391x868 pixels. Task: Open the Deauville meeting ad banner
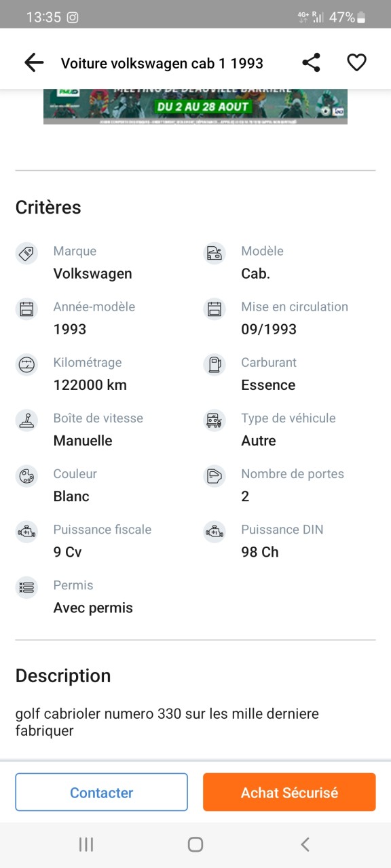[195, 106]
